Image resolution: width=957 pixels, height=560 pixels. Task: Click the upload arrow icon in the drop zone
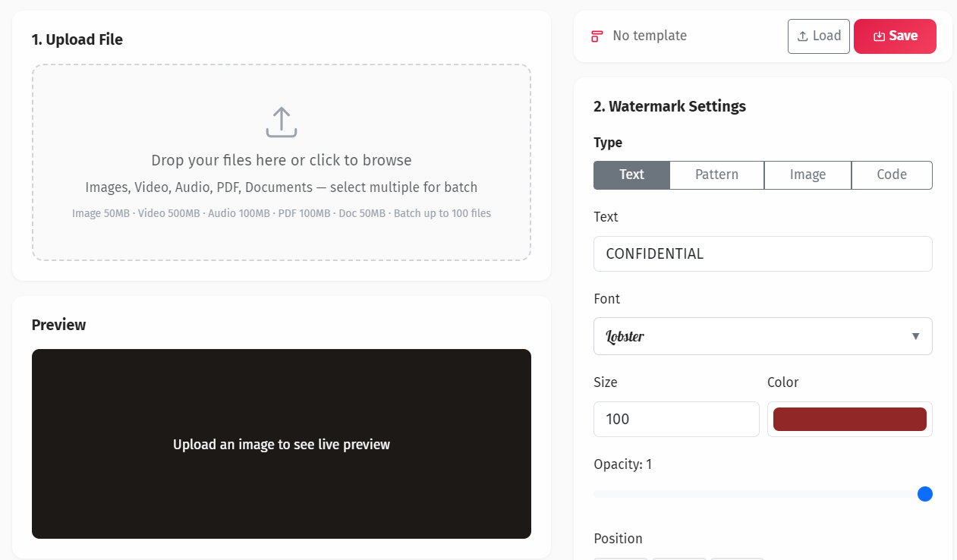pyautogui.click(x=282, y=121)
